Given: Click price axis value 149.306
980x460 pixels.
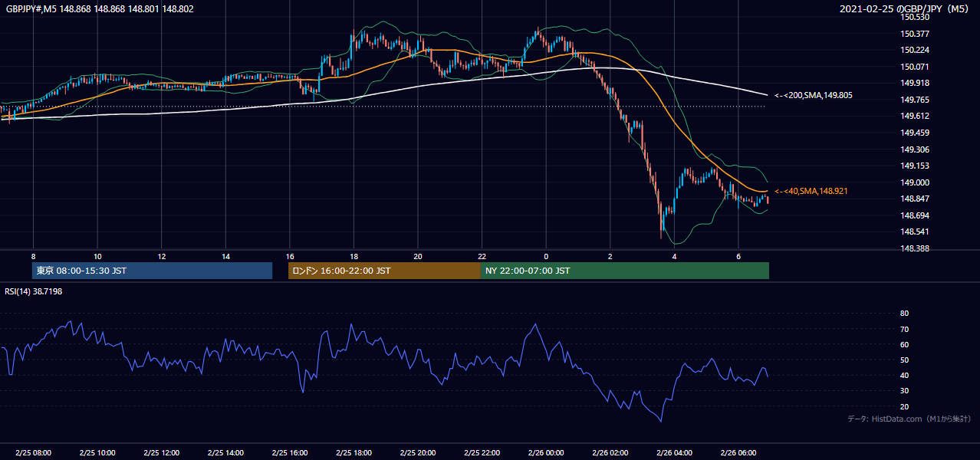Looking at the screenshot, I should pyautogui.click(x=915, y=149).
